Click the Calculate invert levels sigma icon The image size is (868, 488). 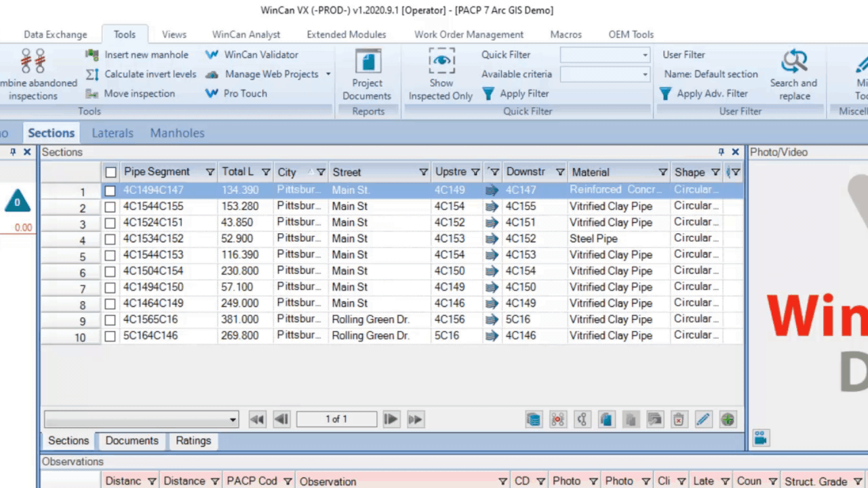[92, 74]
